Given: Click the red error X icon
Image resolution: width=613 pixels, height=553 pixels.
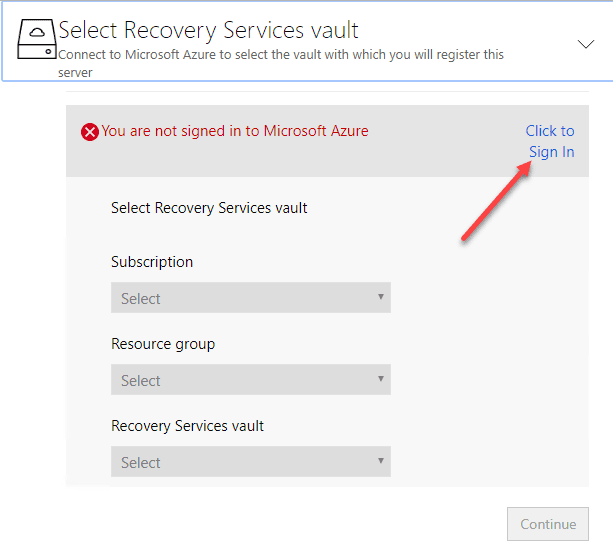Looking at the screenshot, I should 90,132.
